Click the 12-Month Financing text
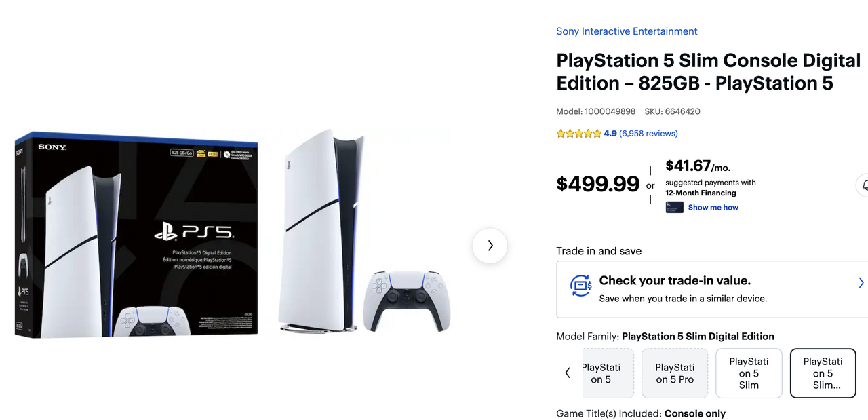Image resolution: width=868 pixels, height=420 pixels. (701, 193)
